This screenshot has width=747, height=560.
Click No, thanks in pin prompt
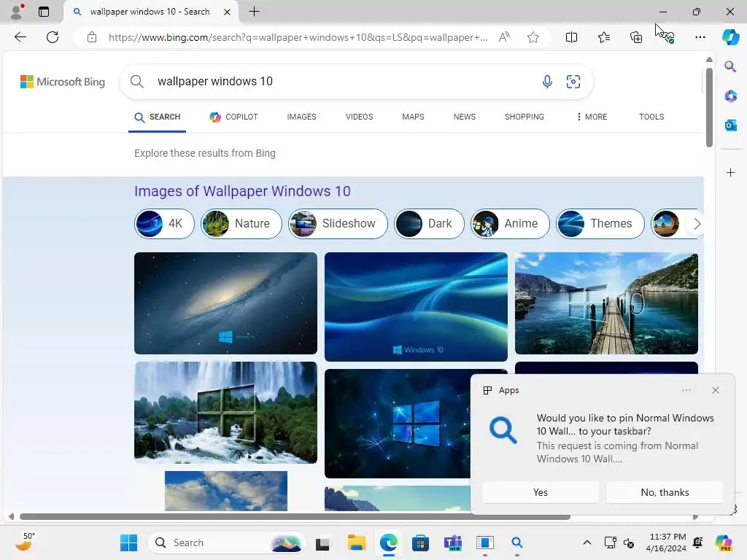coord(664,492)
